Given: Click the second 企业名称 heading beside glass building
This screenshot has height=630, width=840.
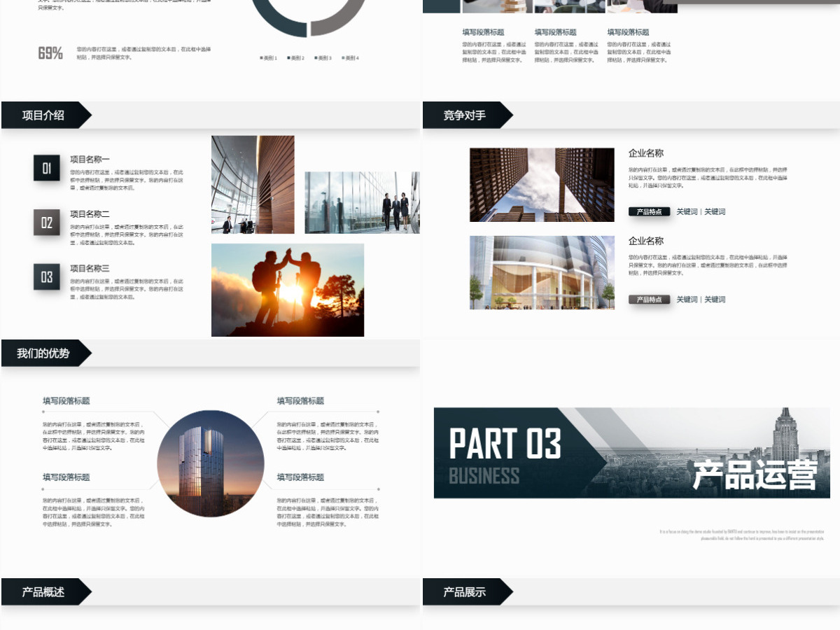Looking at the screenshot, I should click(x=646, y=241).
